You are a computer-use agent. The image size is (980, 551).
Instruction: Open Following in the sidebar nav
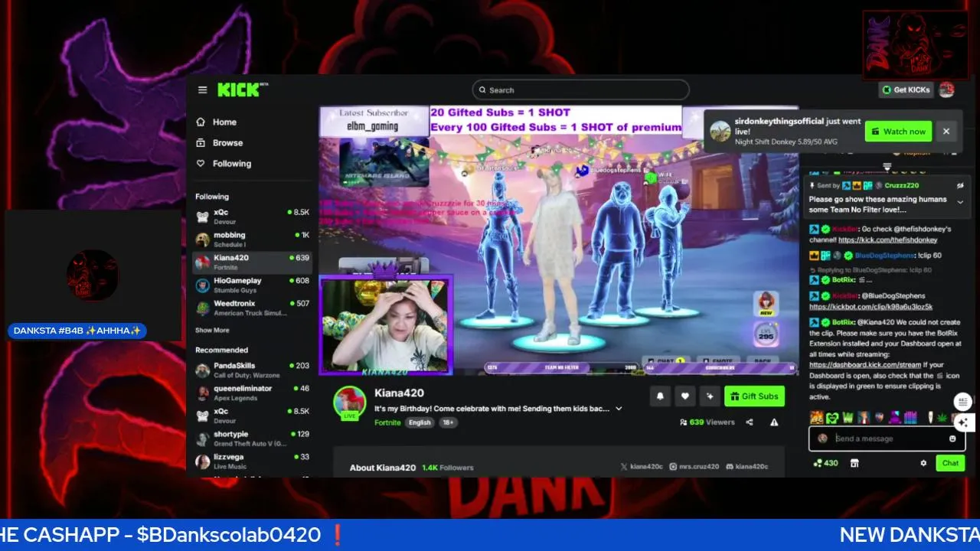coord(223,163)
